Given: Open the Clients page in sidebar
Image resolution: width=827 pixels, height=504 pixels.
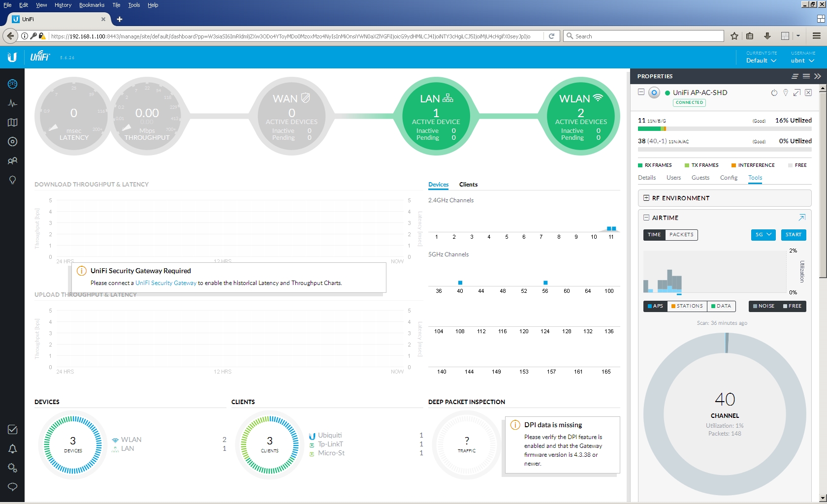Looking at the screenshot, I should [x=12, y=160].
